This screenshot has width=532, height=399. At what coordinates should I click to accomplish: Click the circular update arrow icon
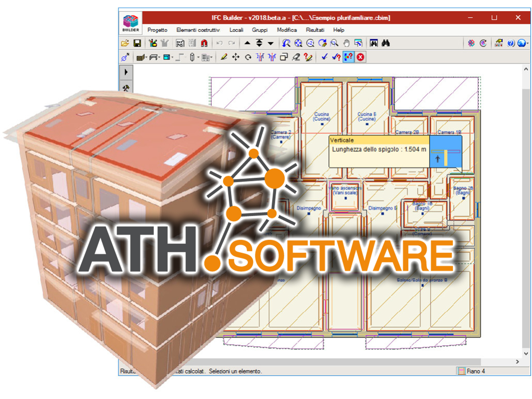483,43
